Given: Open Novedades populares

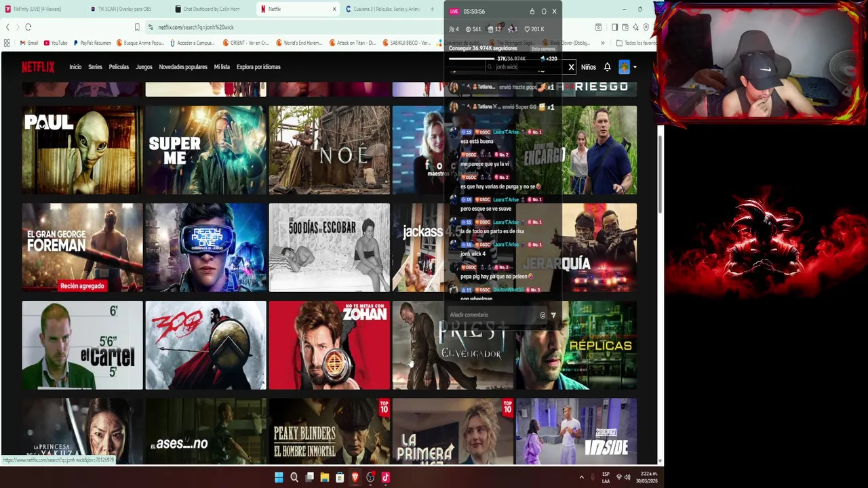Looking at the screenshot, I should [x=183, y=67].
